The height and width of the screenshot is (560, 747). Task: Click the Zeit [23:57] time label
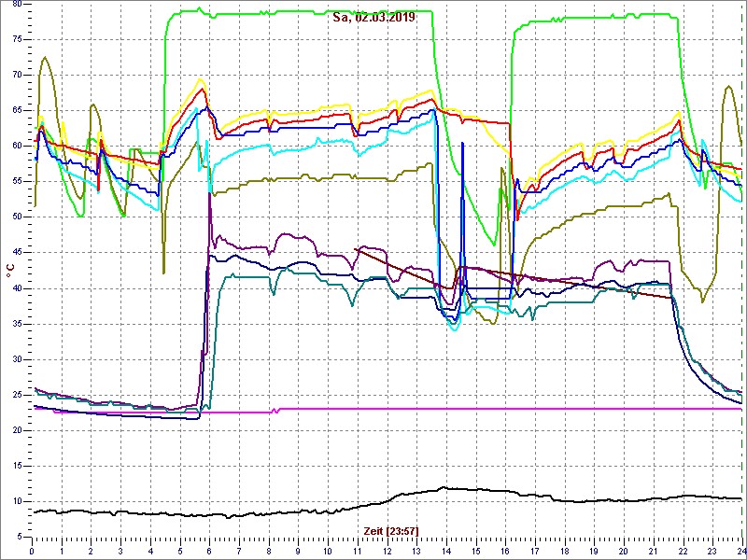point(391,530)
